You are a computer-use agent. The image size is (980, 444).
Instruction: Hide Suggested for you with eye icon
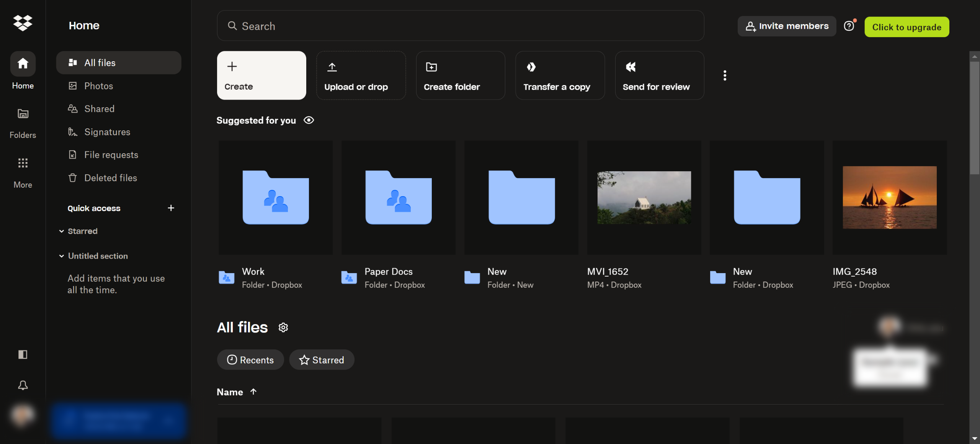click(x=309, y=120)
